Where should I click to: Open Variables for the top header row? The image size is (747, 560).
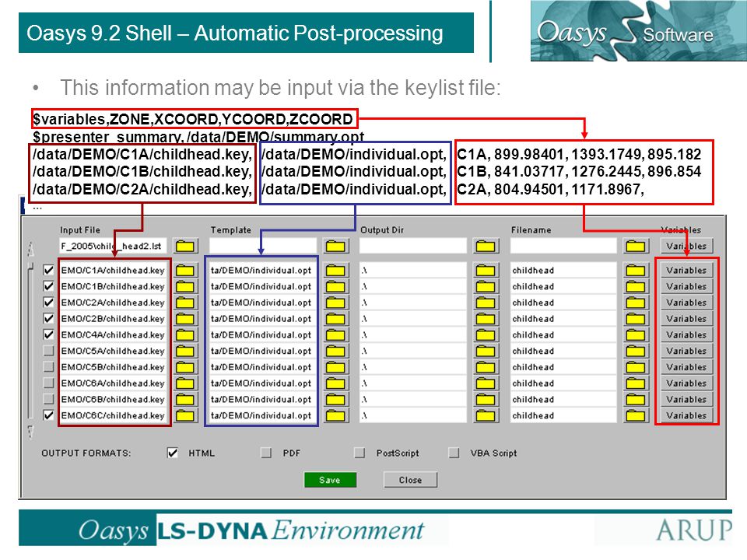coord(686,247)
